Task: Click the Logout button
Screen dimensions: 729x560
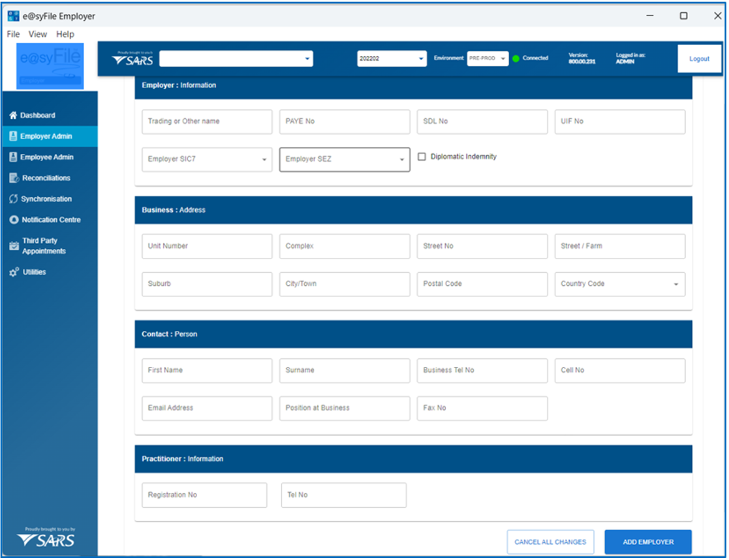Action: (x=699, y=59)
